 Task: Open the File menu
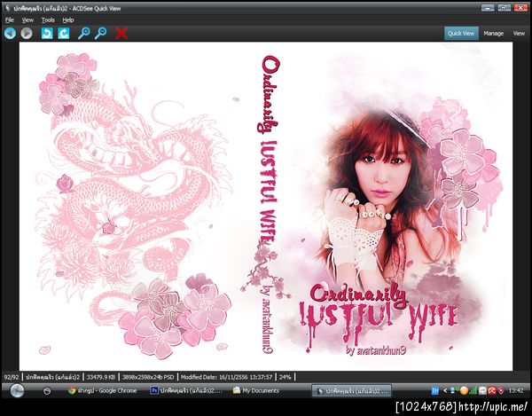[x=10, y=20]
